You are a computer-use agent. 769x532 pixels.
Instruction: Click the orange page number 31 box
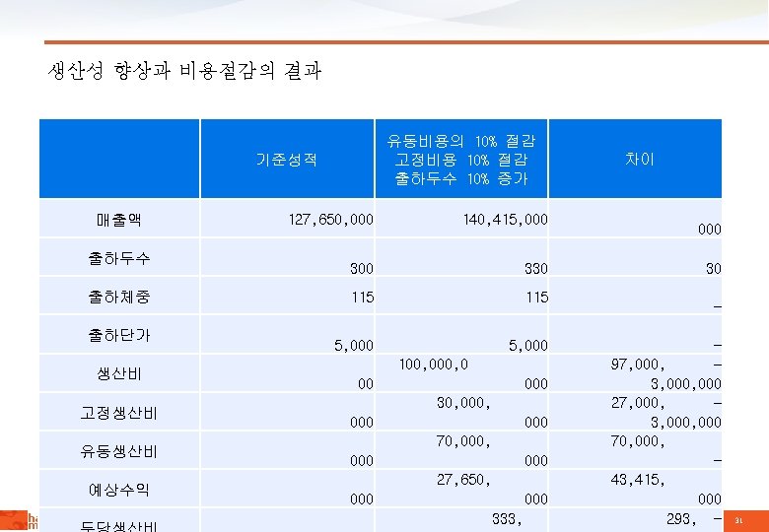[x=746, y=521]
